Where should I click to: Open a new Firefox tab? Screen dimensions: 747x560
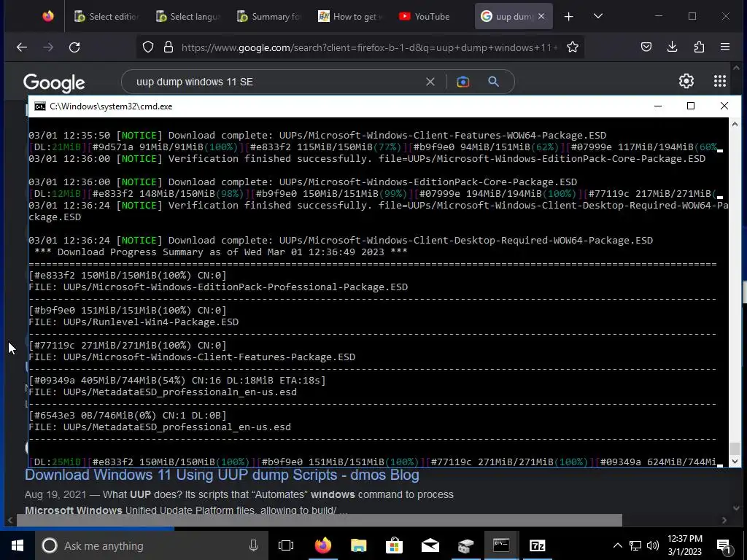click(x=569, y=17)
